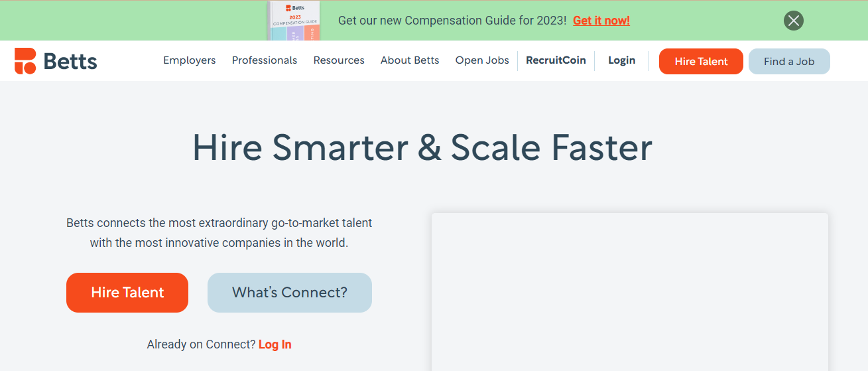Open the 2023 Compensation Guide book thumbnail
Viewport: 868px width, 371px height.
point(294,21)
